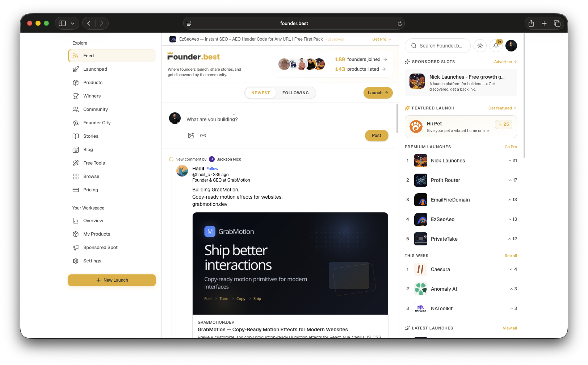Toggle the light theme sun icon
This screenshot has width=588, height=365.
click(x=480, y=46)
